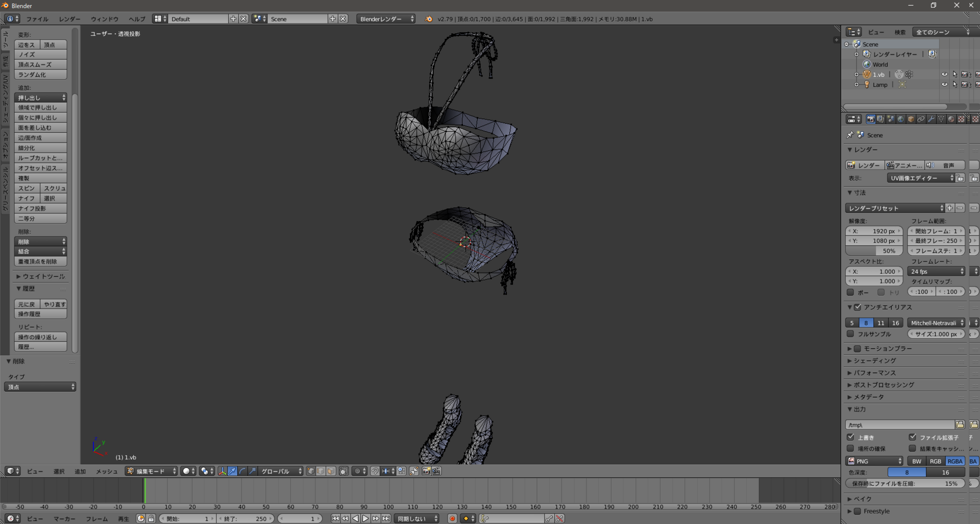Click the 重複頂点を削除 button
Screen dimensions: 980x524
point(41,261)
